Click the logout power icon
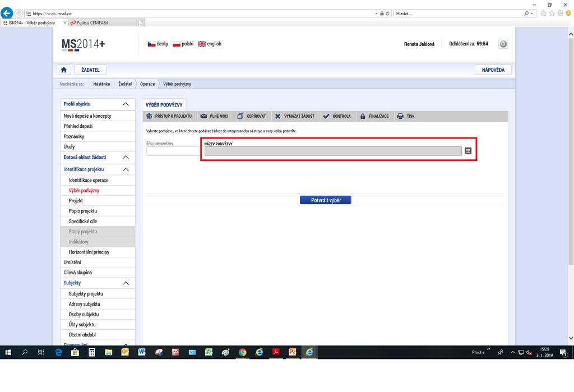 click(503, 44)
